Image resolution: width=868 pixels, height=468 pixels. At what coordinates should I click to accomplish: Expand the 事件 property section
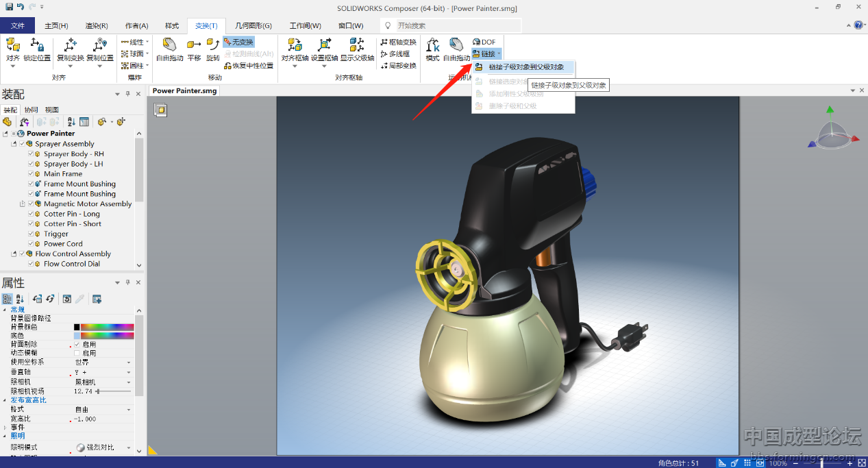5,427
